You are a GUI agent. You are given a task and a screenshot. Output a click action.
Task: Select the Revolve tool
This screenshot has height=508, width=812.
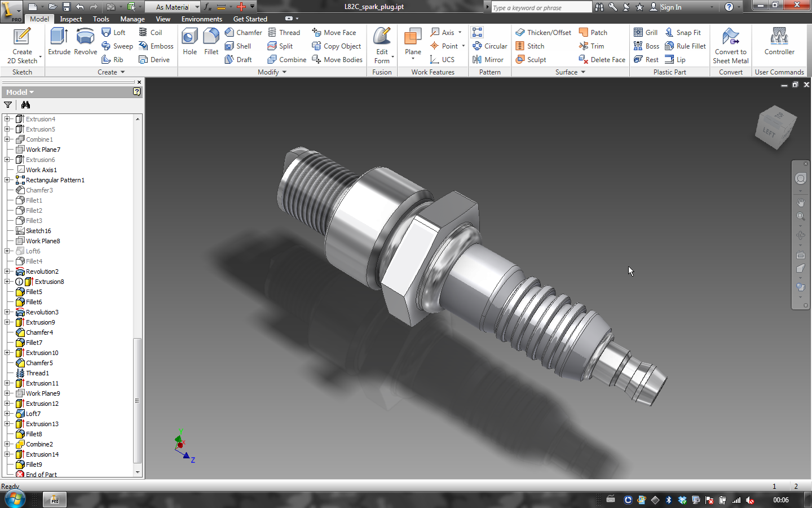(85, 41)
